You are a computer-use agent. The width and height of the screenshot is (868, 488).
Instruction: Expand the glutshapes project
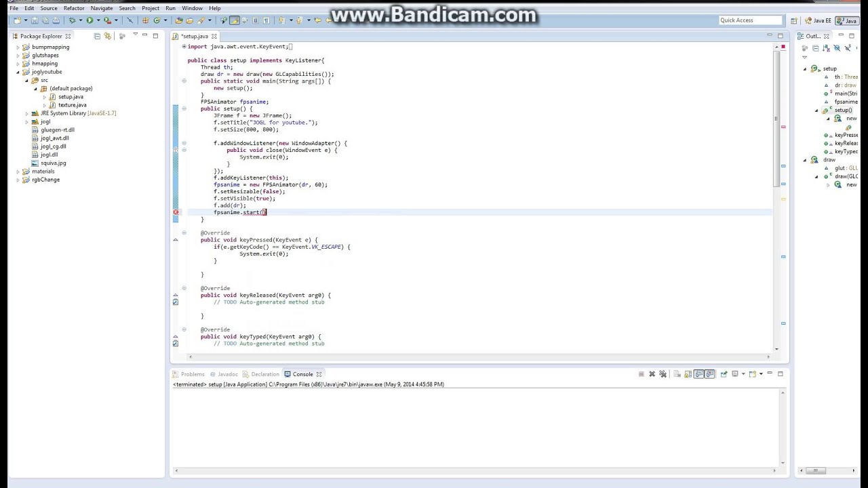click(18, 56)
